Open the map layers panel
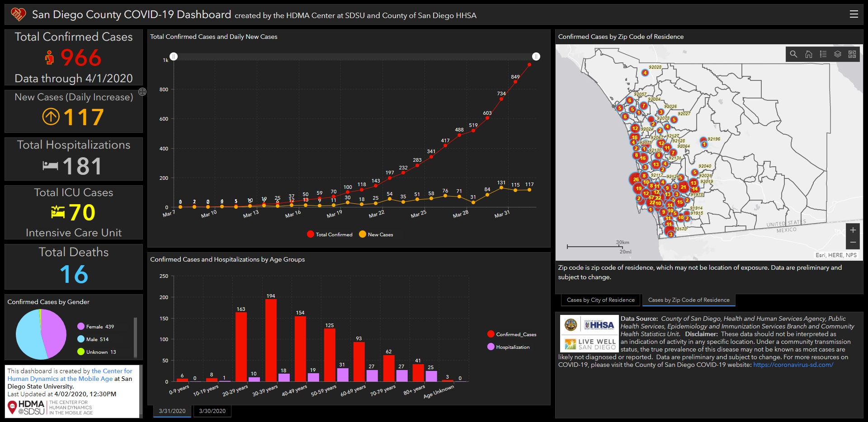868x422 pixels. pos(838,54)
